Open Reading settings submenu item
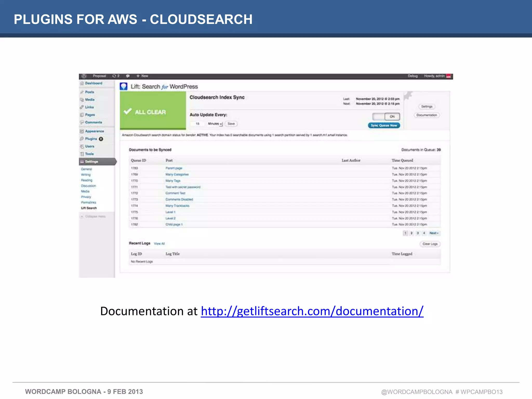 point(87,180)
